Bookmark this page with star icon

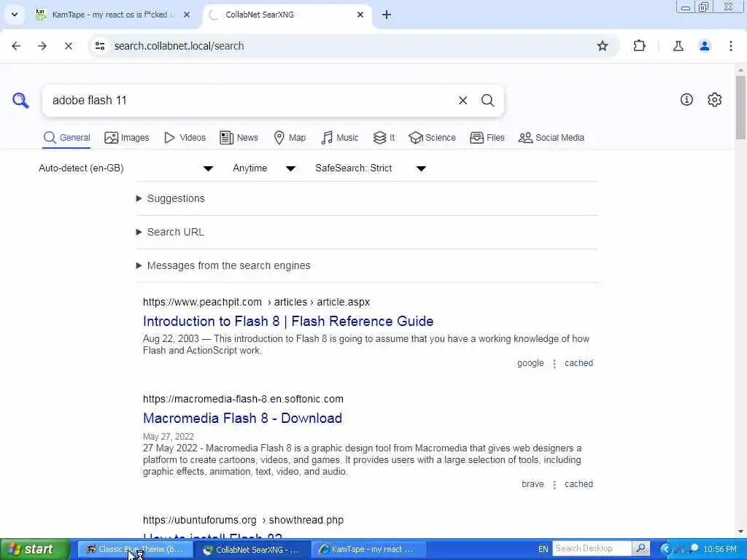(602, 46)
